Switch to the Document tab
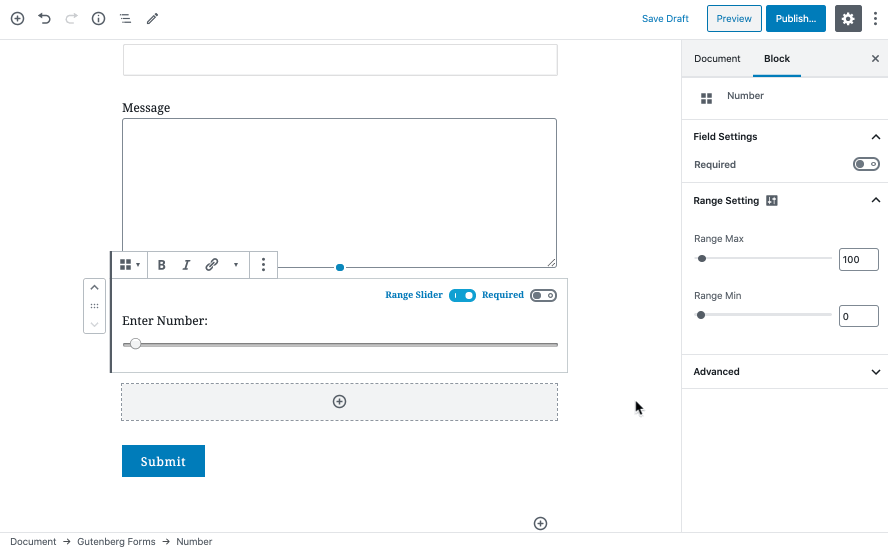This screenshot has height=548, width=888. click(717, 59)
